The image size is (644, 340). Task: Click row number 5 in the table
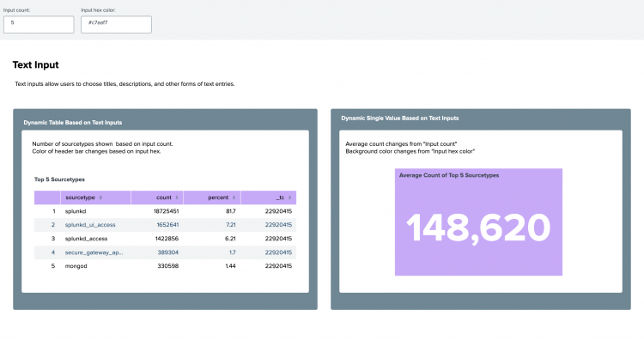tap(53, 266)
